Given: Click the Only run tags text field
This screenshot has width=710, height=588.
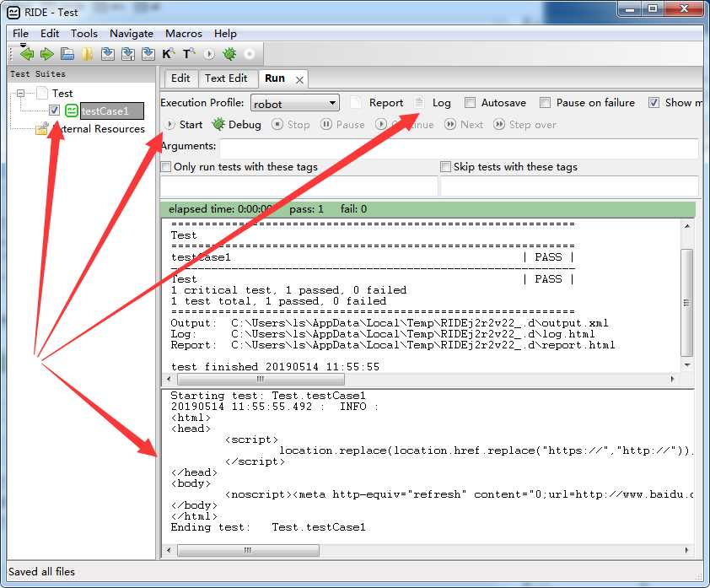Looking at the screenshot, I should point(299,186).
